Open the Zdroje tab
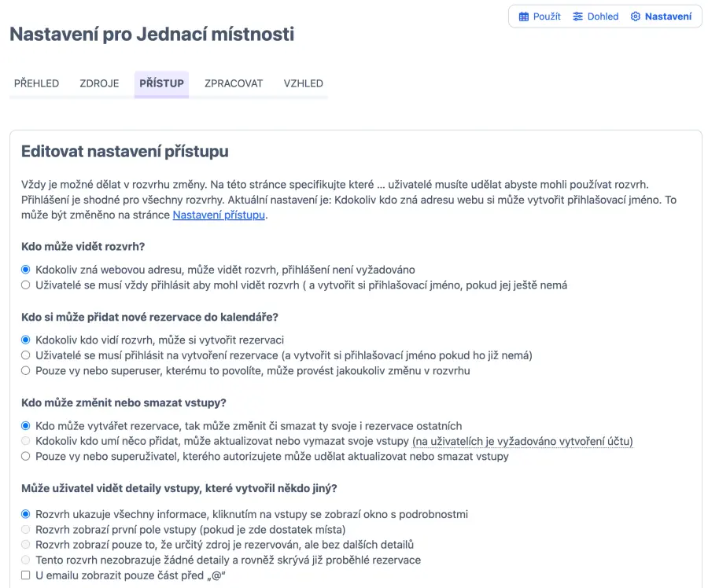This screenshot has height=588, width=708. [99, 83]
